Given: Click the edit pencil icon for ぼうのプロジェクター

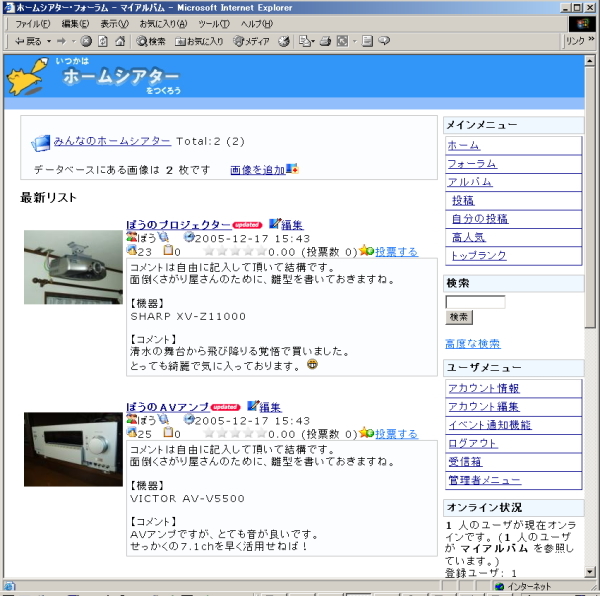Looking at the screenshot, I should pyautogui.click(x=274, y=223).
